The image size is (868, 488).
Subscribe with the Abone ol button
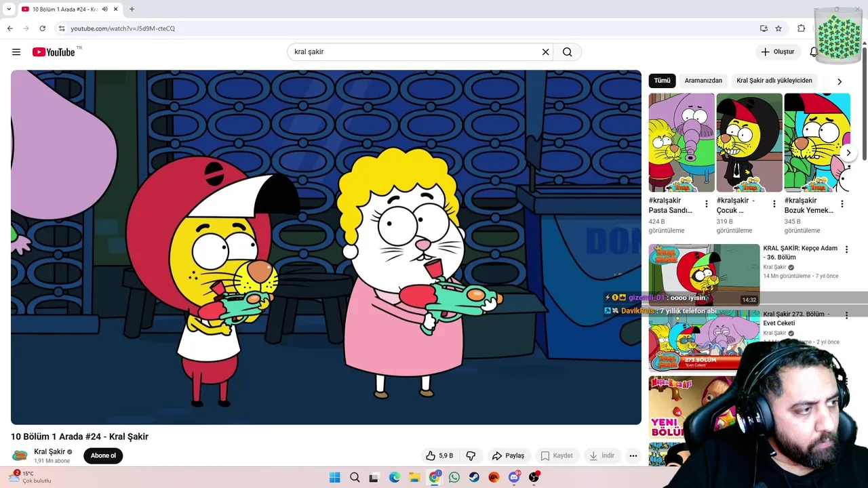103,455
